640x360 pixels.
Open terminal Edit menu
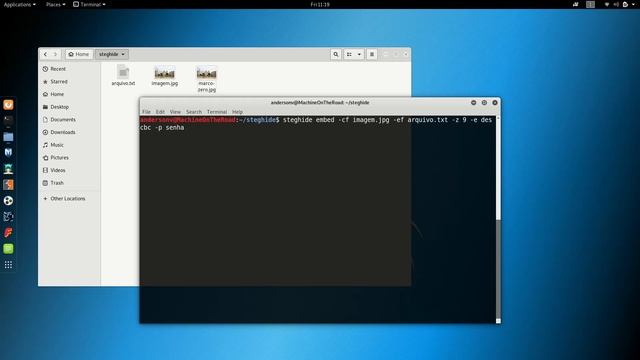click(x=160, y=112)
